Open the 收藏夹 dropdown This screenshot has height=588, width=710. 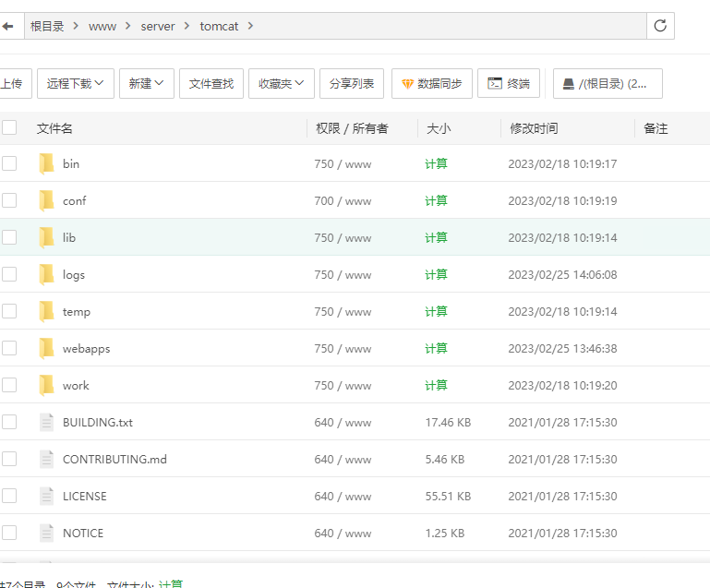click(282, 84)
